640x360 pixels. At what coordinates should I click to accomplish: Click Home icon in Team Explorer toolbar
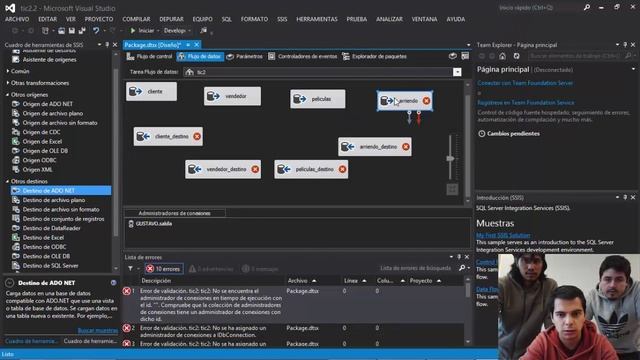pyautogui.click(x=502, y=56)
